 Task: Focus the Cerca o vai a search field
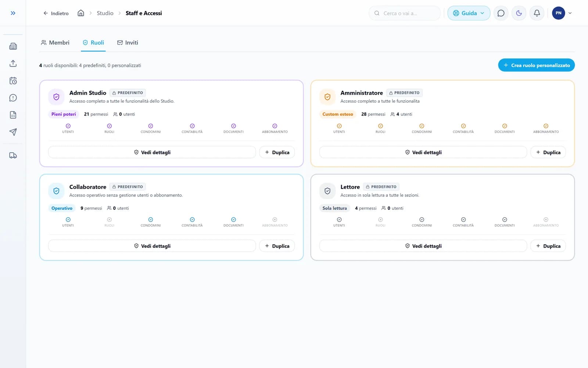(x=404, y=13)
